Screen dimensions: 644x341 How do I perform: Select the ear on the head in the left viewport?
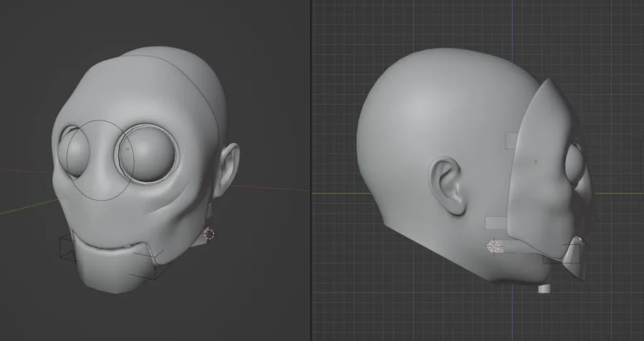click(227, 168)
